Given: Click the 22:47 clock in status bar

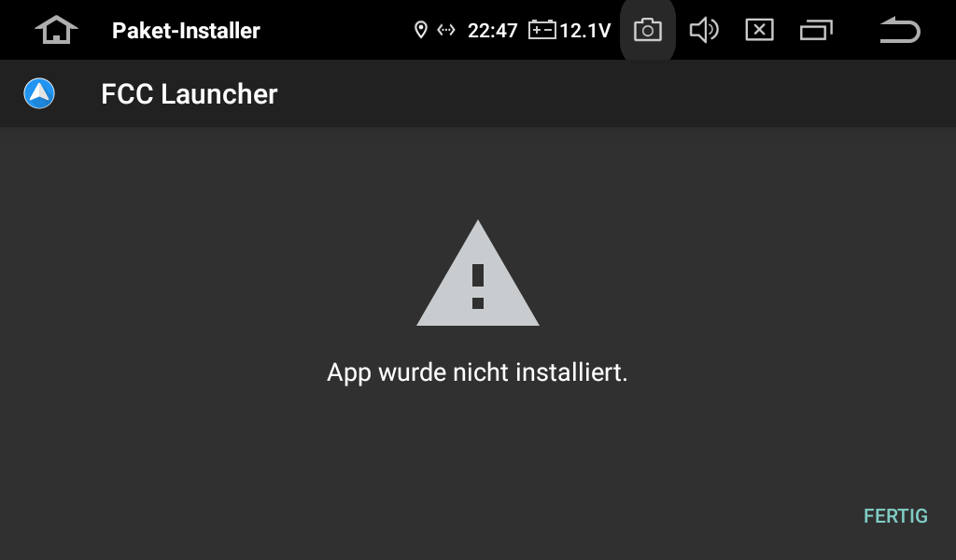Looking at the screenshot, I should coord(493,31).
